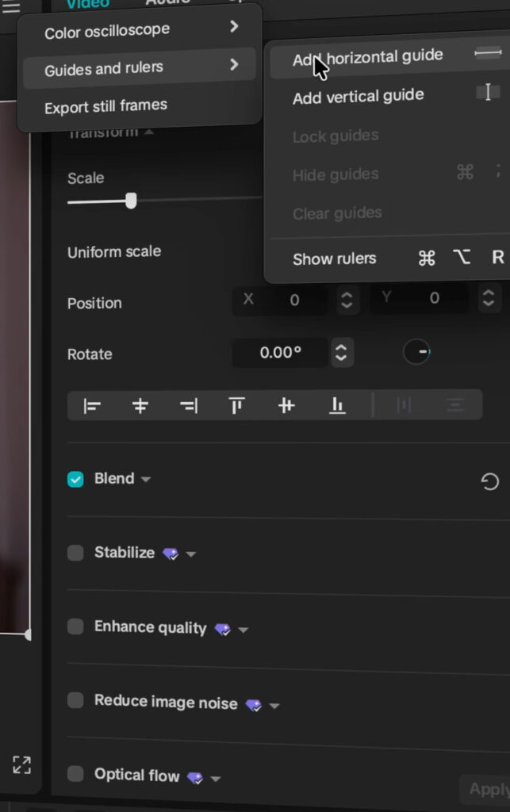
Task: Select Add vertical guide
Action: click(x=389, y=96)
